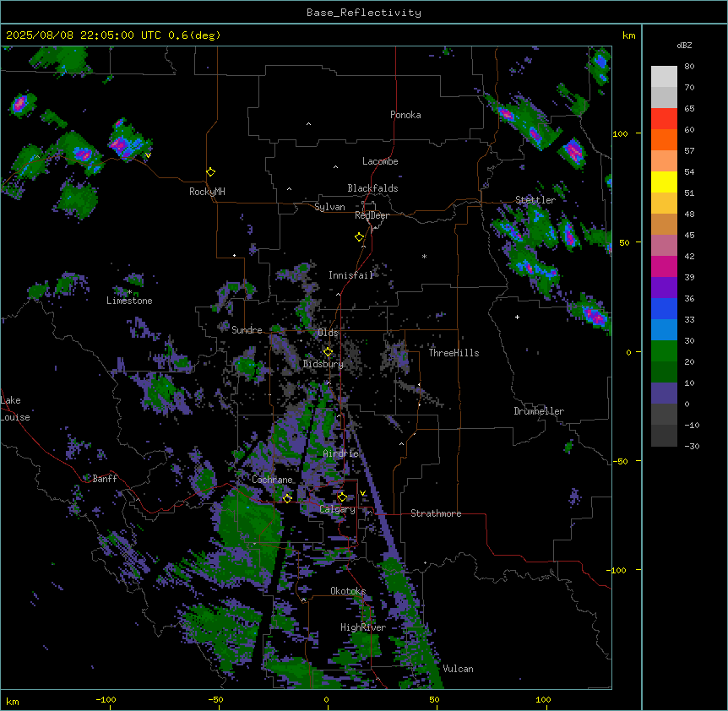
Task: Click the RedDeer label
Action: (372, 215)
